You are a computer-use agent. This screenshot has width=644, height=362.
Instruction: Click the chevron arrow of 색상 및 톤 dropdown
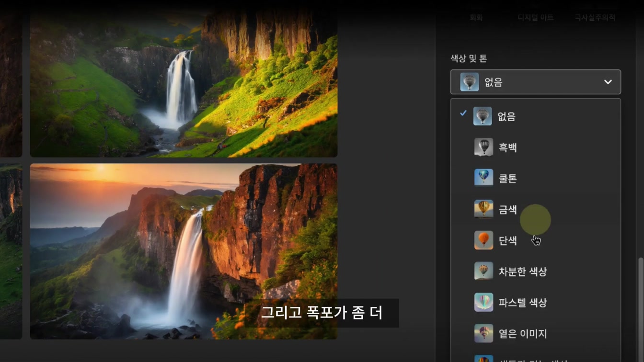(608, 82)
